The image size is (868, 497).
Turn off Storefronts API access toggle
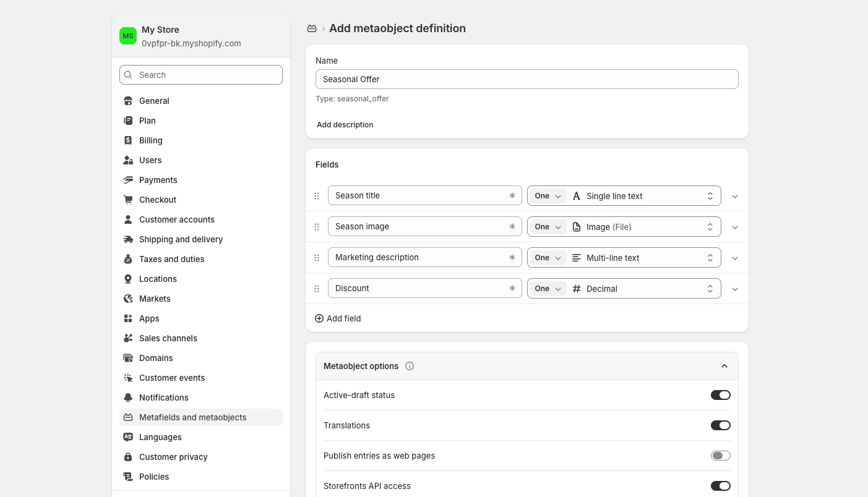tap(721, 486)
